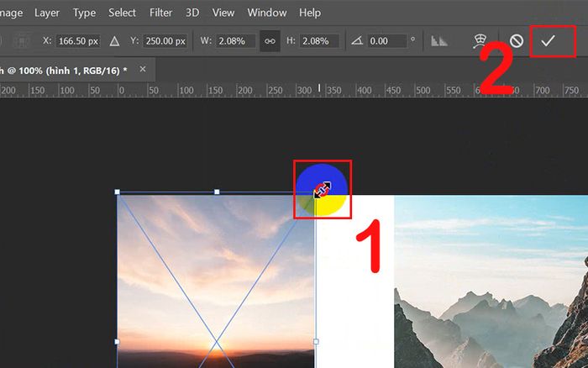Open the 3D menu
588x368 pixels.
tap(192, 13)
